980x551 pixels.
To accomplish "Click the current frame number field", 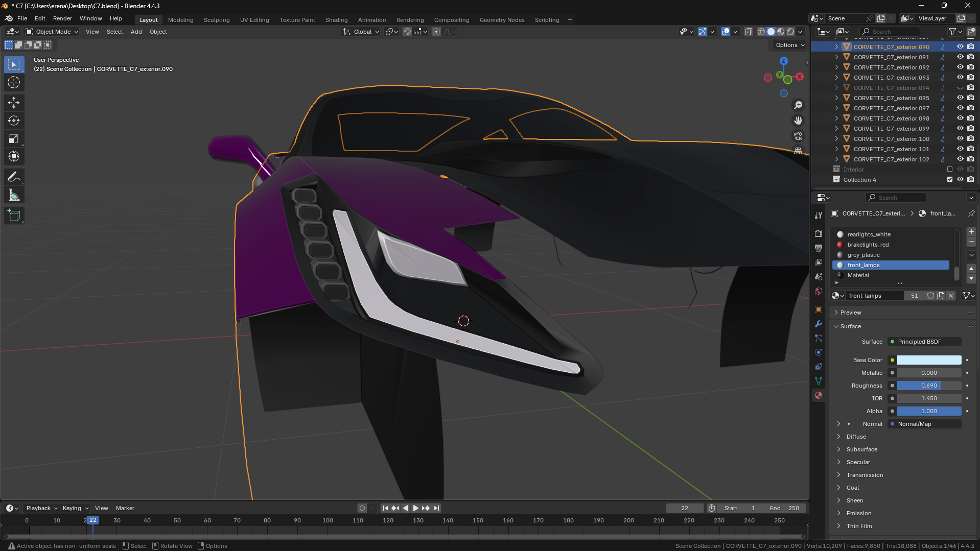I will pyautogui.click(x=685, y=508).
